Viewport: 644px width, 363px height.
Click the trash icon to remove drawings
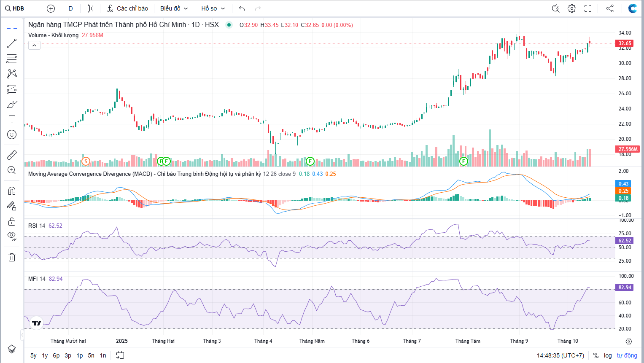click(12, 257)
